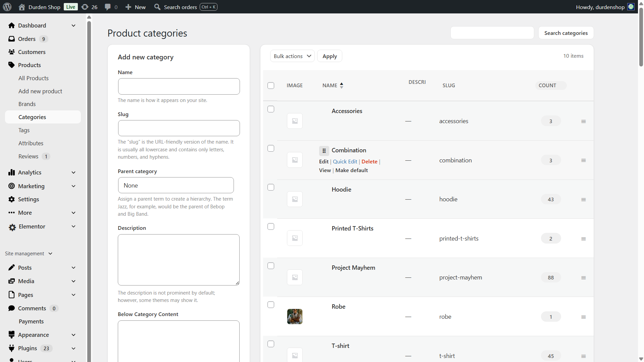The width and height of the screenshot is (644, 362).
Task: Click the drag handle next to Combination
Action: (x=324, y=151)
